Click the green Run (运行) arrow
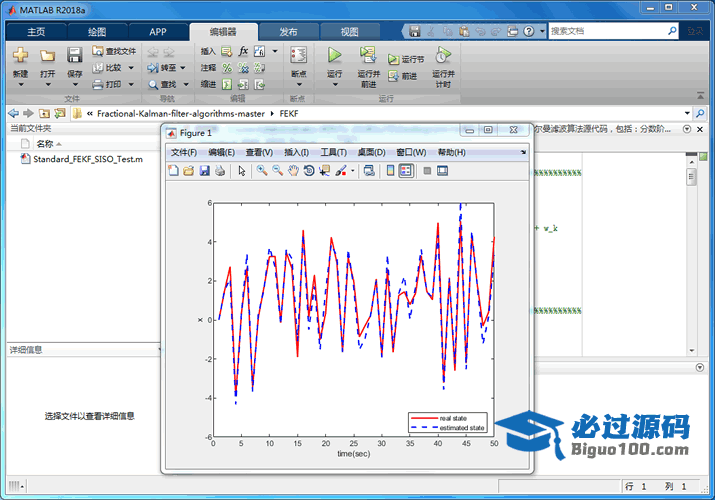The width and height of the screenshot is (715, 500). pyautogui.click(x=334, y=55)
